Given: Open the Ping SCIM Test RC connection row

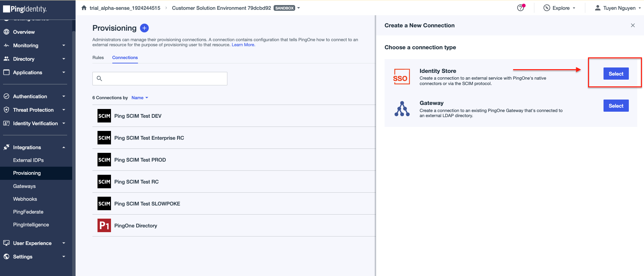Looking at the screenshot, I should click(x=234, y=182).
